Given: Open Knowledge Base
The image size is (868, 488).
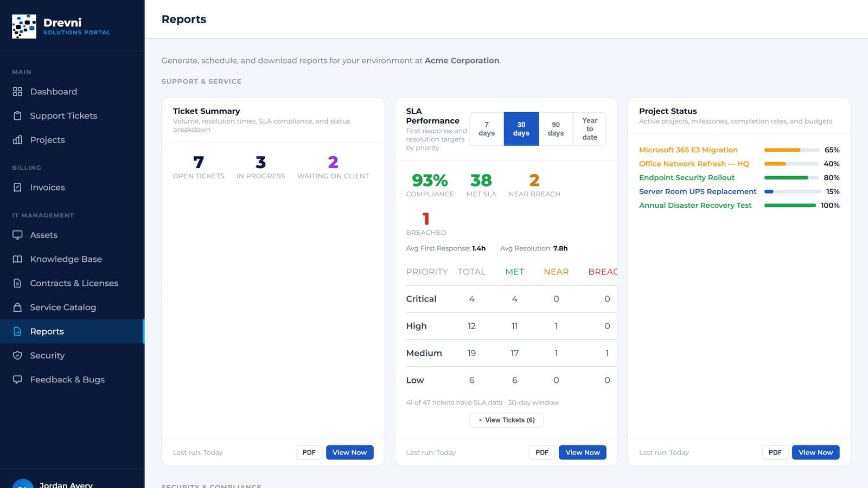Looking at the screenshot, I should tap(72, 259).
